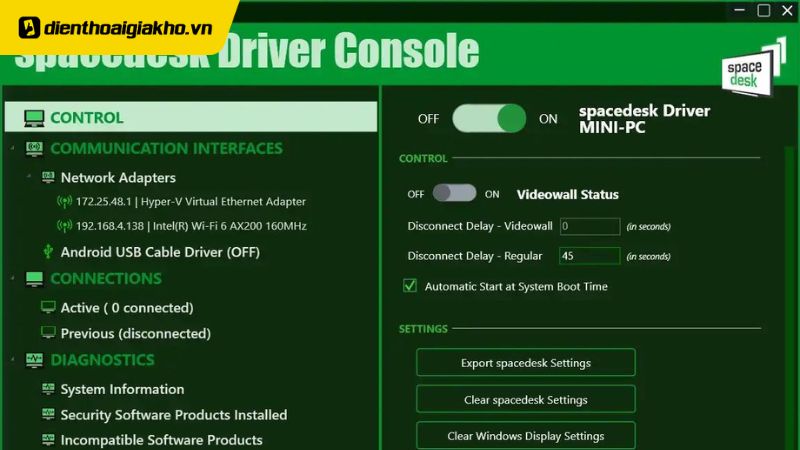Open System Information
800x450 pixels.
pos(122,389)
